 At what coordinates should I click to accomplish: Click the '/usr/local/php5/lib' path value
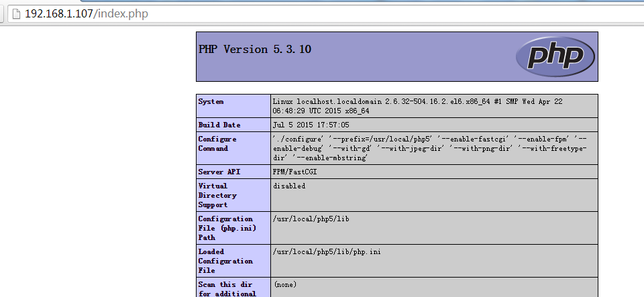click(x=311, y=219)
